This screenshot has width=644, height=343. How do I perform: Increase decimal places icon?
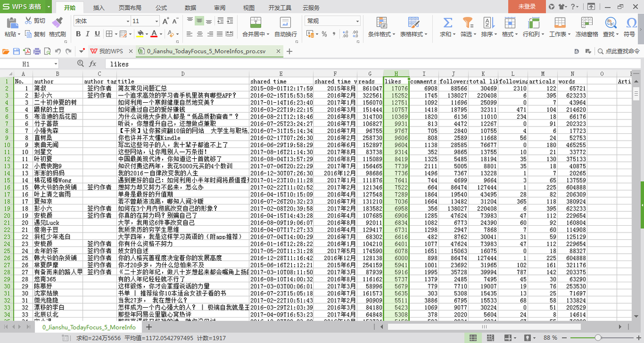(x=345, y=34)
